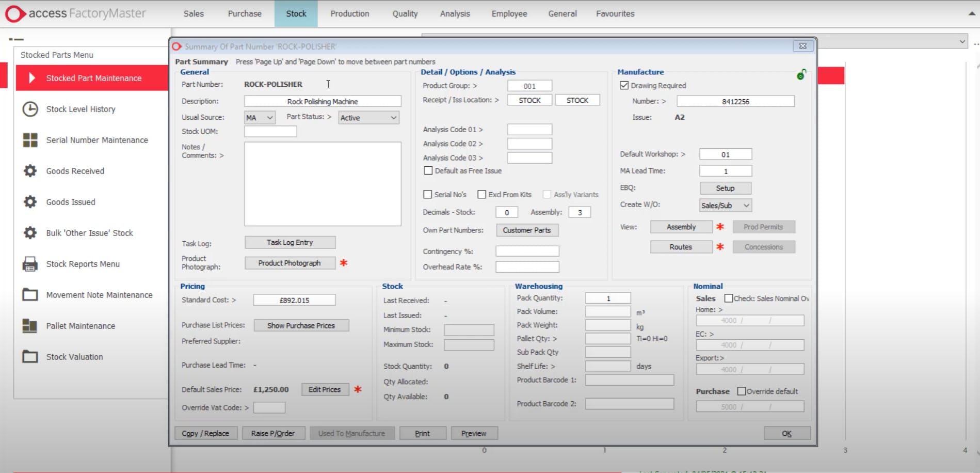This screenshot has width=980, height=473.
Task: Click the Stock UOM field
Action: coord(270,131)
